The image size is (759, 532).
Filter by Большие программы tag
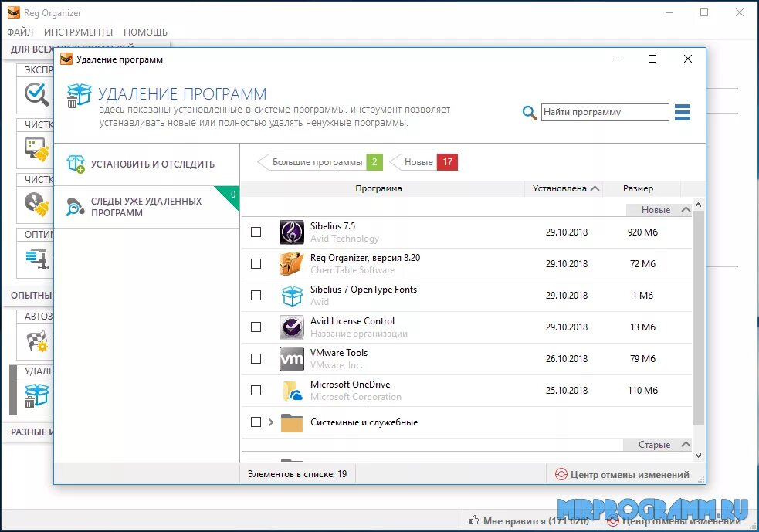pyautogui.click(x=320, y=162)
